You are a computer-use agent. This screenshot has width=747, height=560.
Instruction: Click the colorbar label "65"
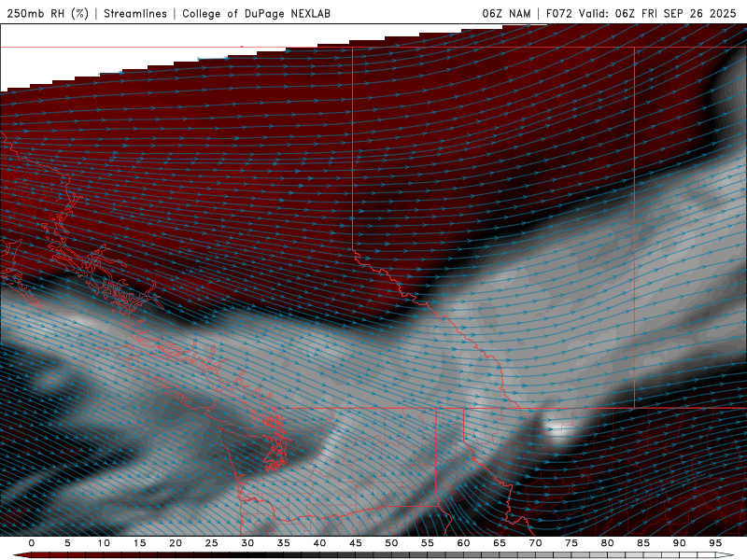(x=500, y=543)
